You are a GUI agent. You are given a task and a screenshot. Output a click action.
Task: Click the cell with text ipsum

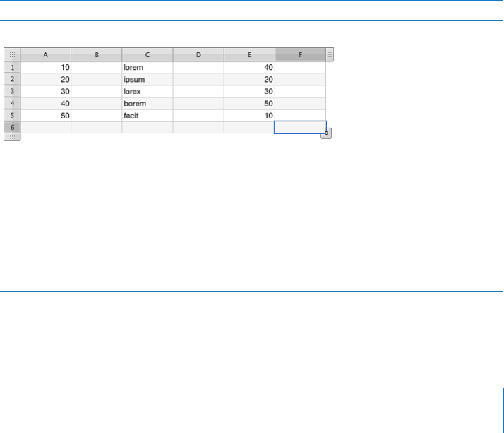click(148, 80)
